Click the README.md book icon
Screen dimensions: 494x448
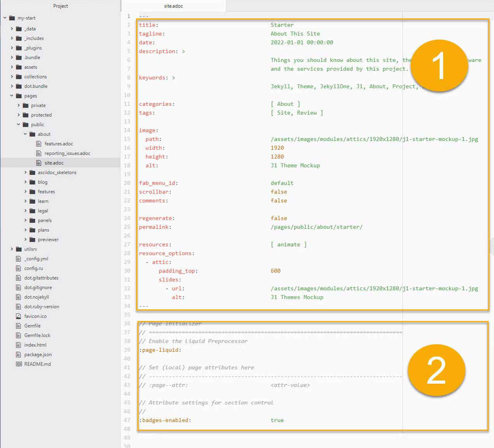click(x=18, y=364)
